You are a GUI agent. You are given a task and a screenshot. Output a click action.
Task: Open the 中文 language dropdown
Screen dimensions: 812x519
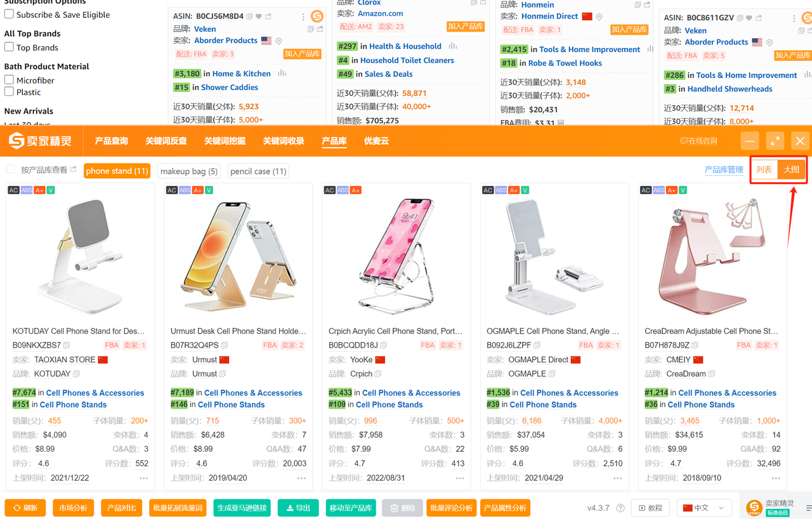coord(704,508)
